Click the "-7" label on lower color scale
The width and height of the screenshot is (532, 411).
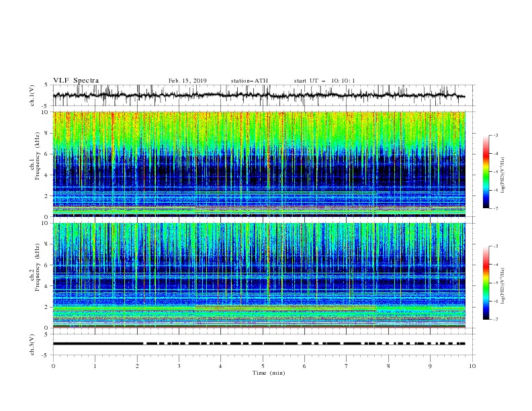(495, 319)
